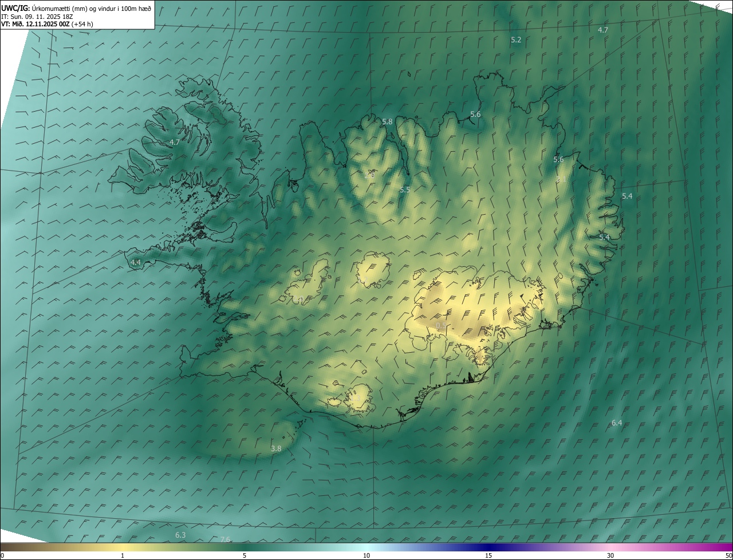Click the '30' tick on the color scale
The image size is (733, 560).
tap(610, 555)
